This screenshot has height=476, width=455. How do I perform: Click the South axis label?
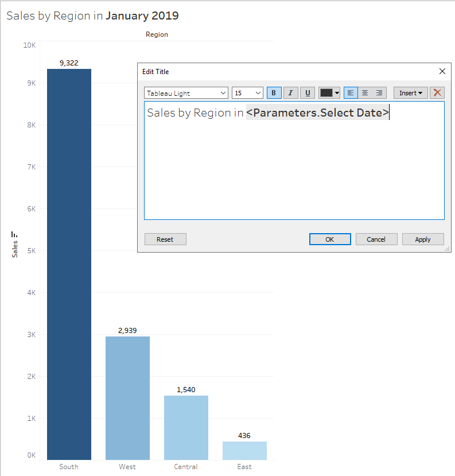69,467
